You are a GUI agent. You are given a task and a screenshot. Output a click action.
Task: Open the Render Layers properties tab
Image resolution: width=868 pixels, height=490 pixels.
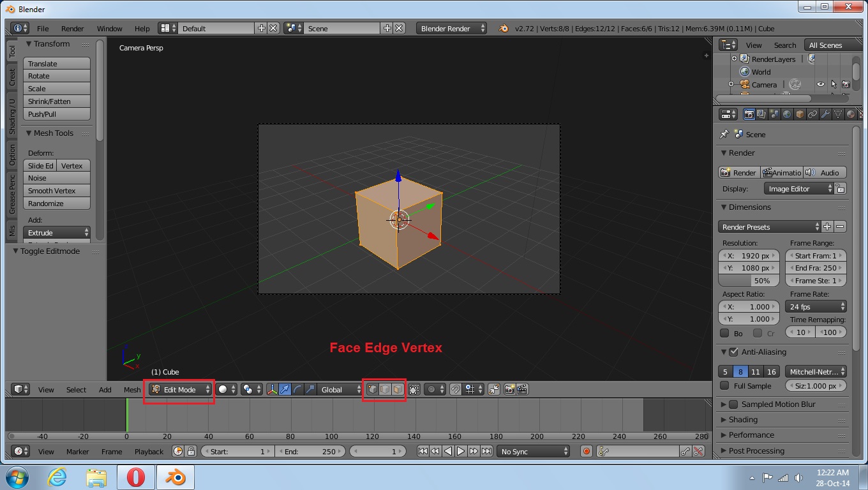pos(761,114)
